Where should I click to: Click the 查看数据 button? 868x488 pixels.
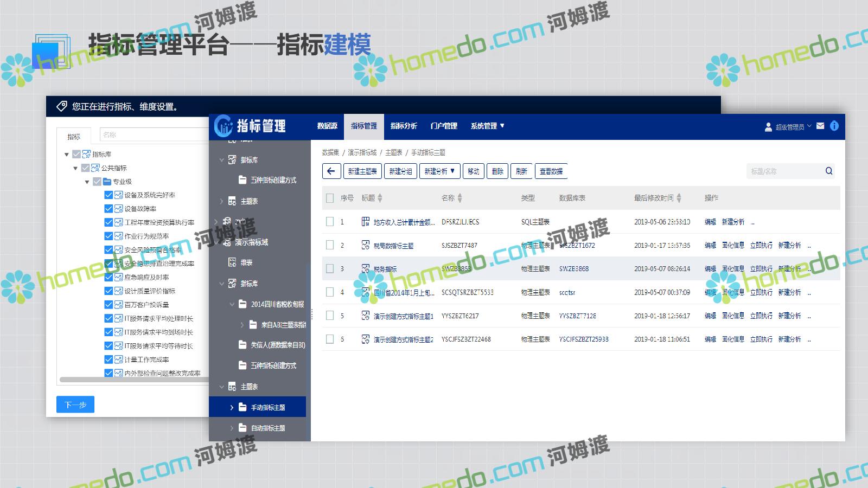point(551,171)
